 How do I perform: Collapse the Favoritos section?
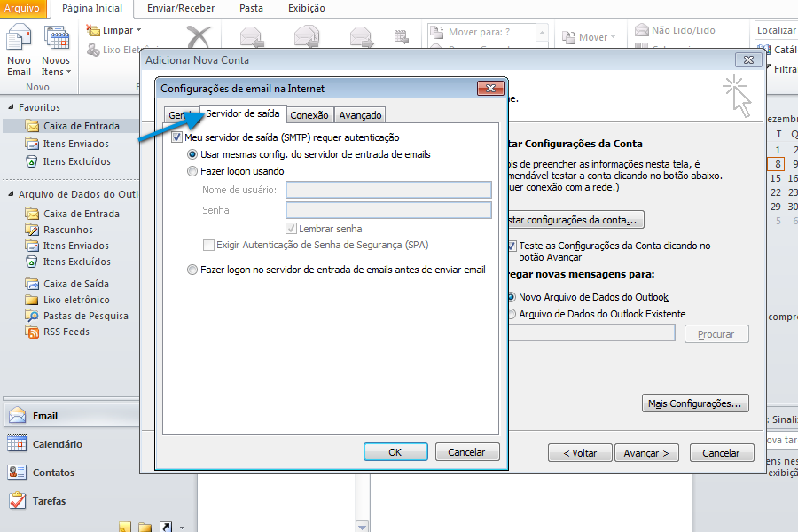[10, 107]
